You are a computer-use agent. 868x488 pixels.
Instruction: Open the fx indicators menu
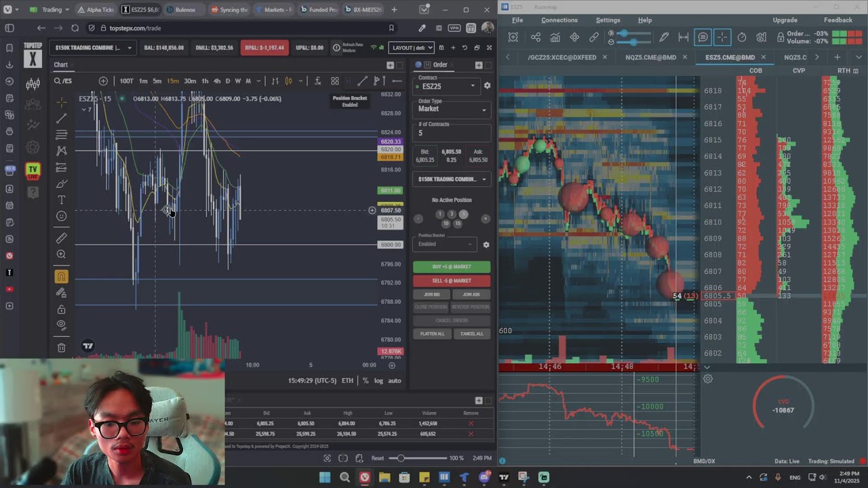317,81
